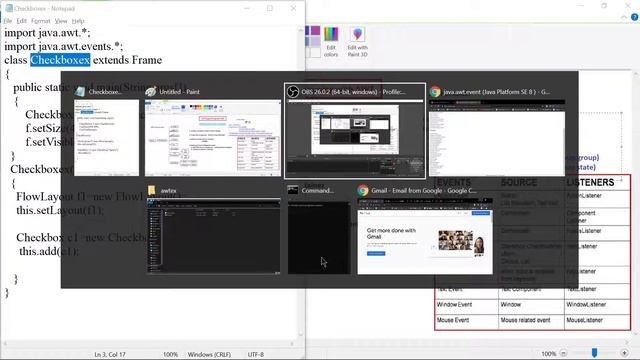Screen dimensions: 640x360
Task: Click the Notepad title bar app icon
Action: pos(9,8)
